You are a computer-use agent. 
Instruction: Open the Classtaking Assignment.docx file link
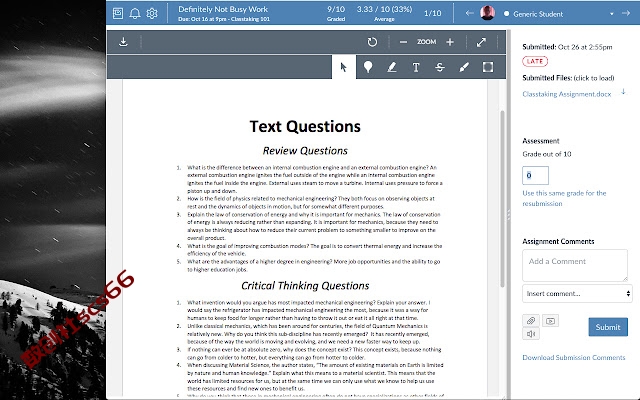tap(567, 94)
